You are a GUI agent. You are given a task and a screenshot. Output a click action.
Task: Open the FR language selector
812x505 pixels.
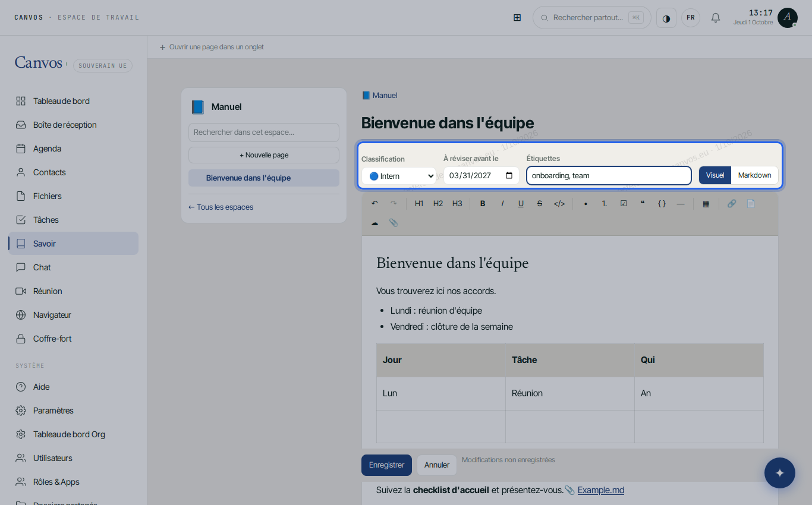(691, 18)
